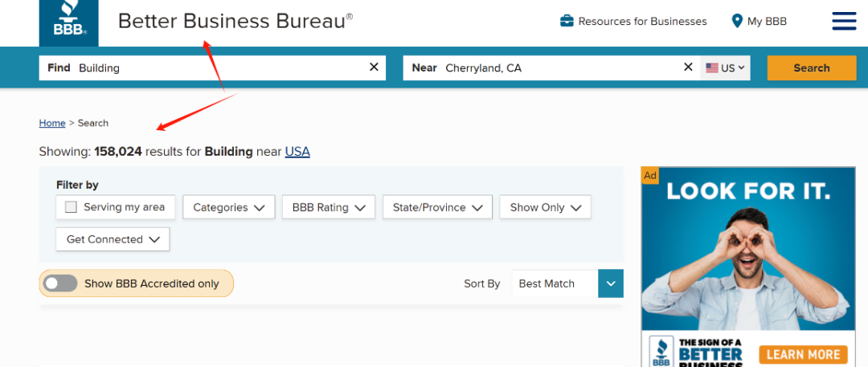Check the Serving my area checkbox
Viewport: 868px width, 367px height.
71,207
